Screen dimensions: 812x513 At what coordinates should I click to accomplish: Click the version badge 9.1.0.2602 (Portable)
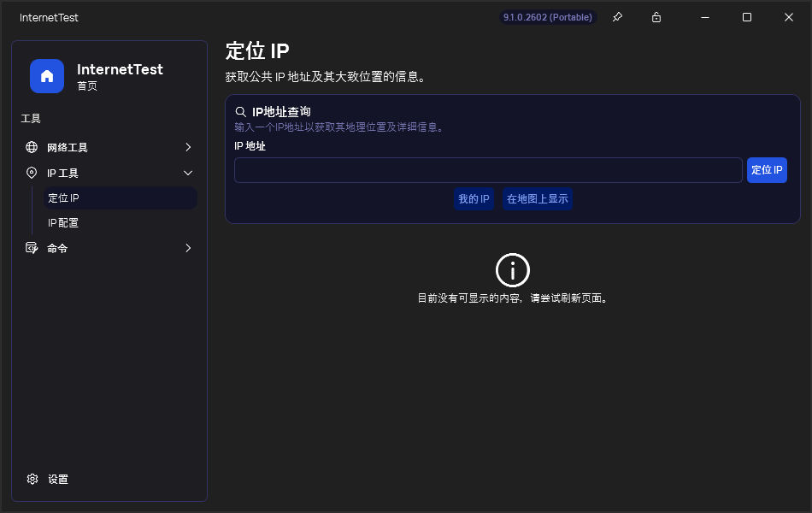(548, 16)
